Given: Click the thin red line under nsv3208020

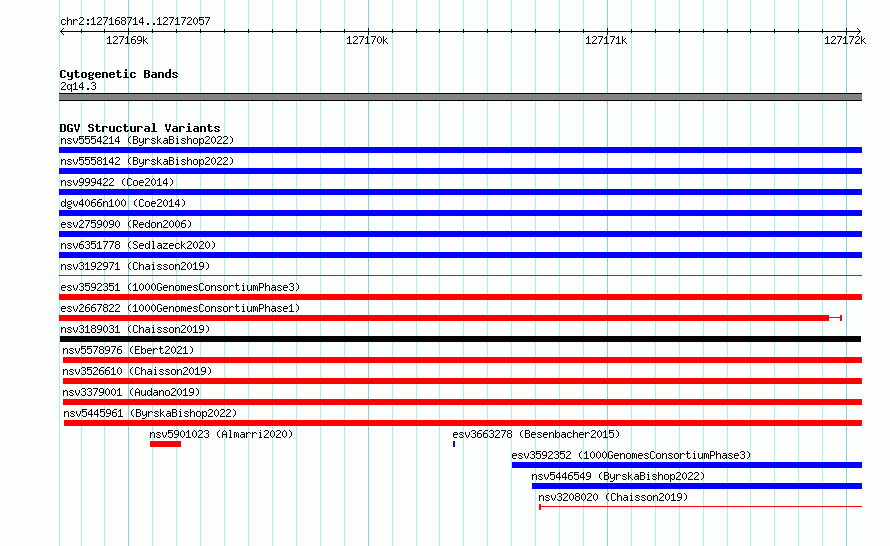Looking at the screenshot, I should [x=700, y=506].
